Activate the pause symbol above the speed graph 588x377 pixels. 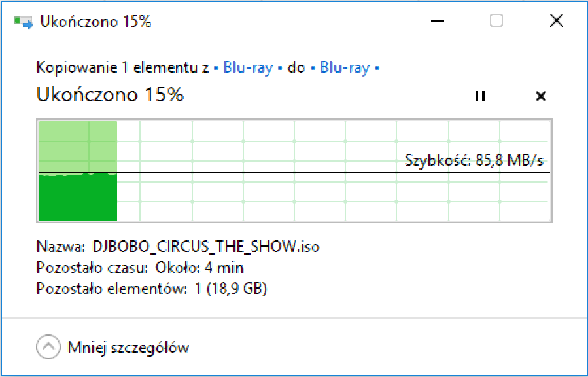479,96
